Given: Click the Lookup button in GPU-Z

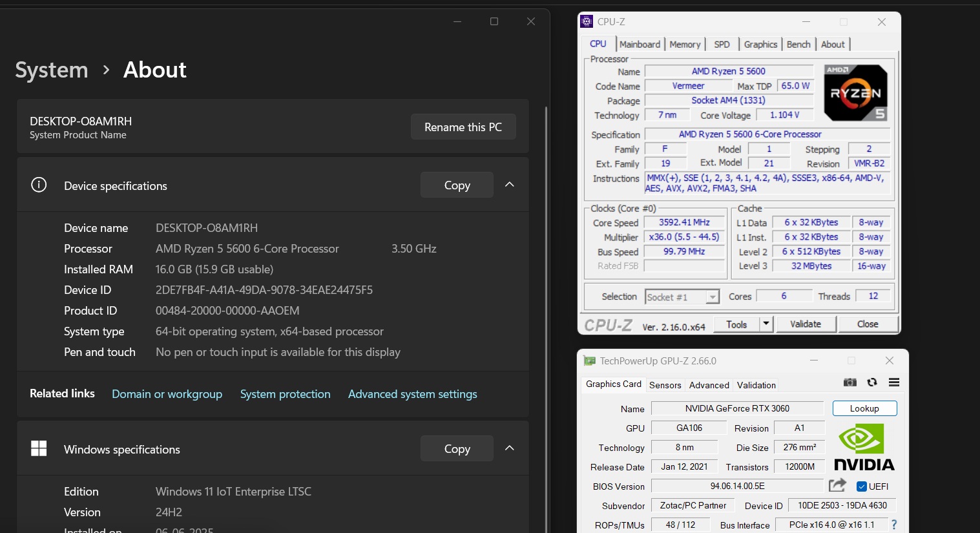Looking at the screenshot, I should coord(864,408).
